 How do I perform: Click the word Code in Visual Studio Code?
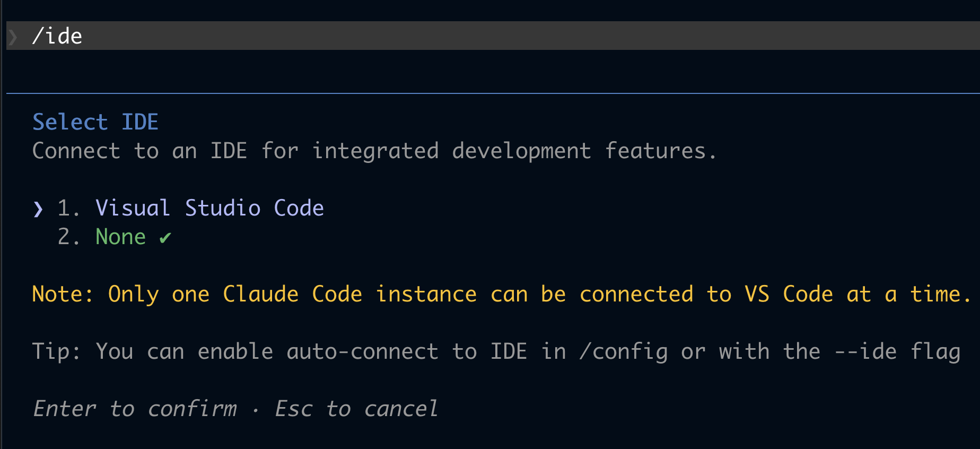pyautogui.click(x=299, y=208)
